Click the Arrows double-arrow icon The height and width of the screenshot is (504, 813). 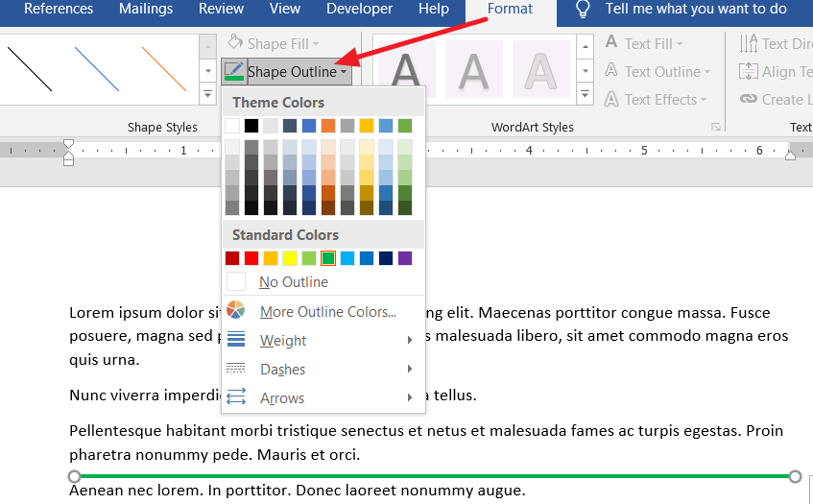pyautogui.click(x=236, y=396)
